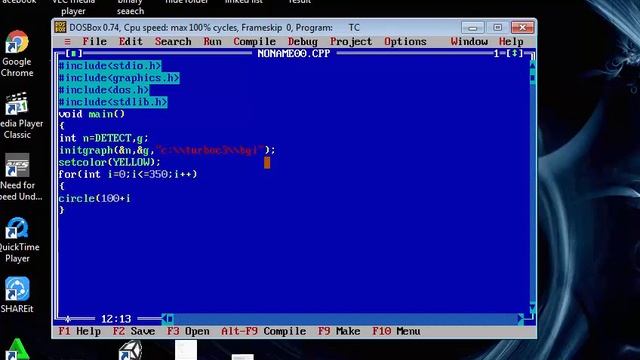The height and width of the screenshot is (360, 640).
Task: Click the 12:13 cursor position indicator
Action: point(116,319)
